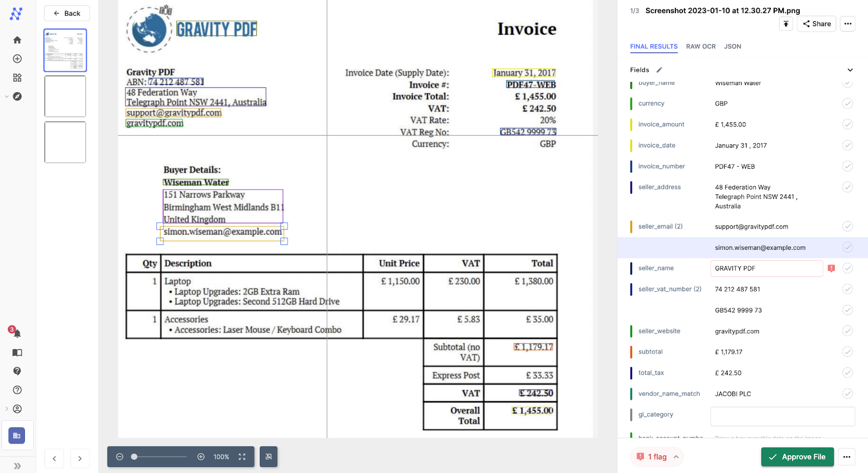Click the seller_email (2) field label
Viewport: 868px width, 473px height.
(x=660, y=226)
